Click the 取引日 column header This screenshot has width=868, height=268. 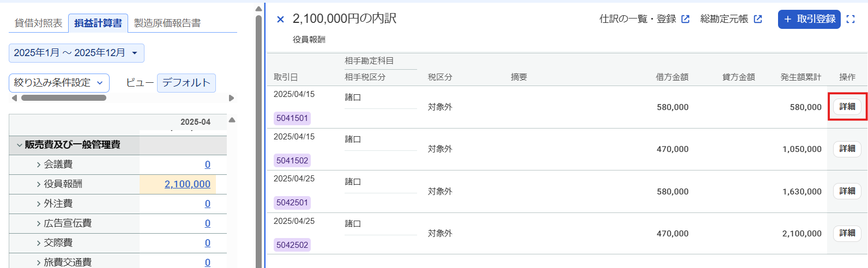coord(286,77)
